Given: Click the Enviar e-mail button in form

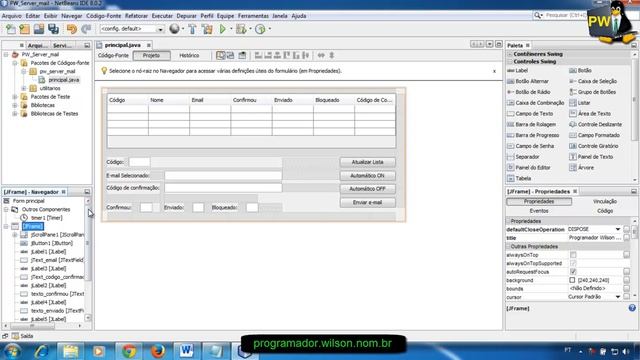Looking at the screenshot, I should [367, 202].
